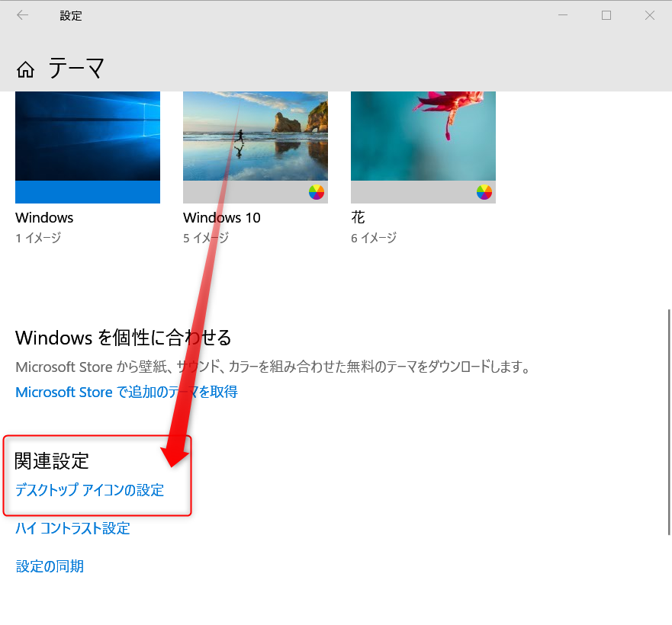Maximize the 設定 window
This screenshot has height=625, width=672.
pos(606,15)
